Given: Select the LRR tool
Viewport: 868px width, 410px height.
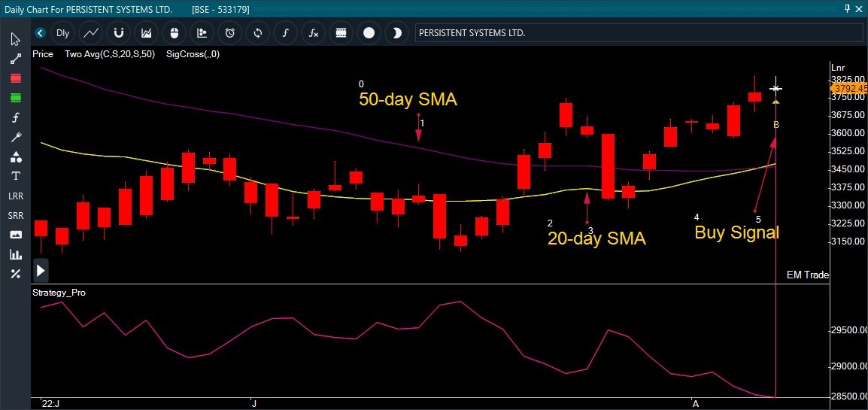Looking at the screenshot, I should [16, 196].
